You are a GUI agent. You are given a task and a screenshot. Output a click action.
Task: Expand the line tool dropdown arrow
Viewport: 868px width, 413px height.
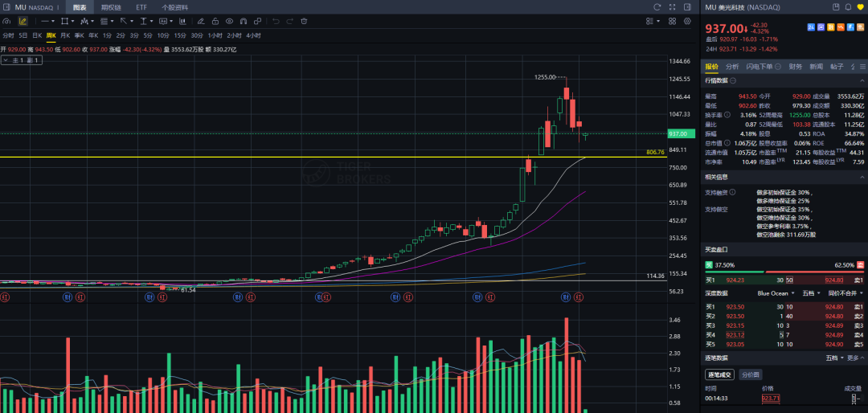point(53,21)
